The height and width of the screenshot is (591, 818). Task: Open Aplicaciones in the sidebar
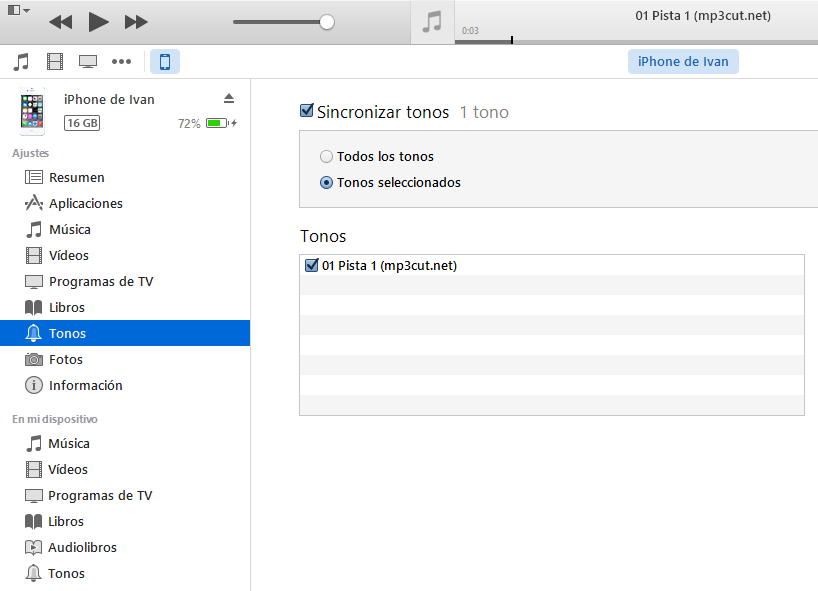[x=125, y=203]
